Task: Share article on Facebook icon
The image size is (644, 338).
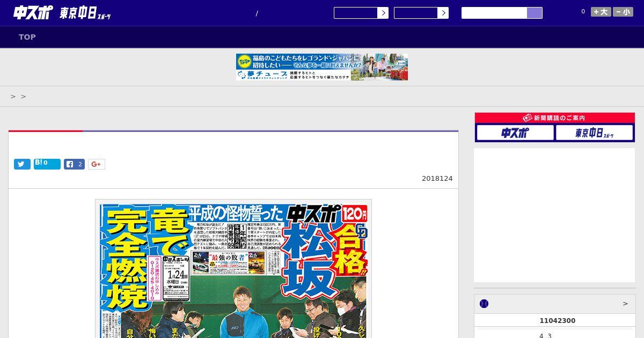Action: pyautogui.click(x=74, y=164)
